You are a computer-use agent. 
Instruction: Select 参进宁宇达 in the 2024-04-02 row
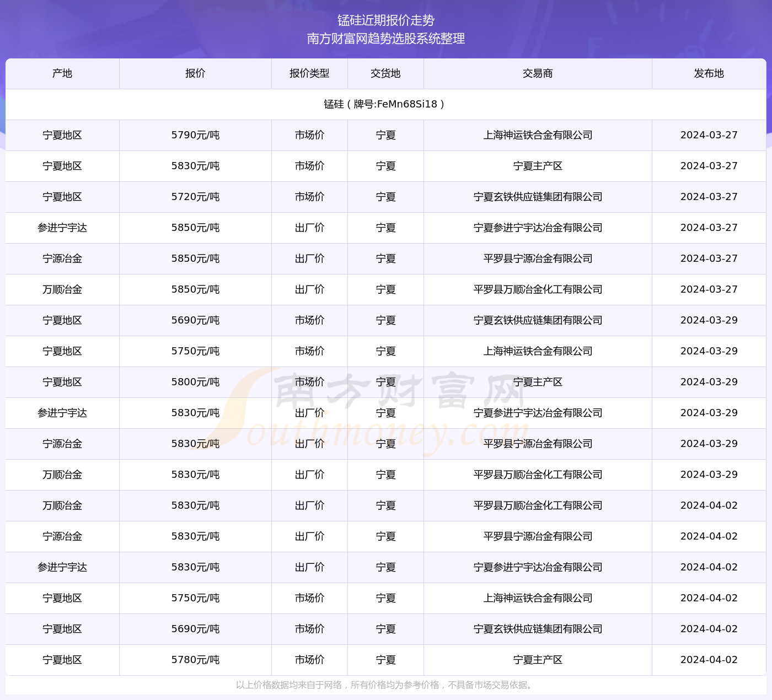click(x=62, y=567)
